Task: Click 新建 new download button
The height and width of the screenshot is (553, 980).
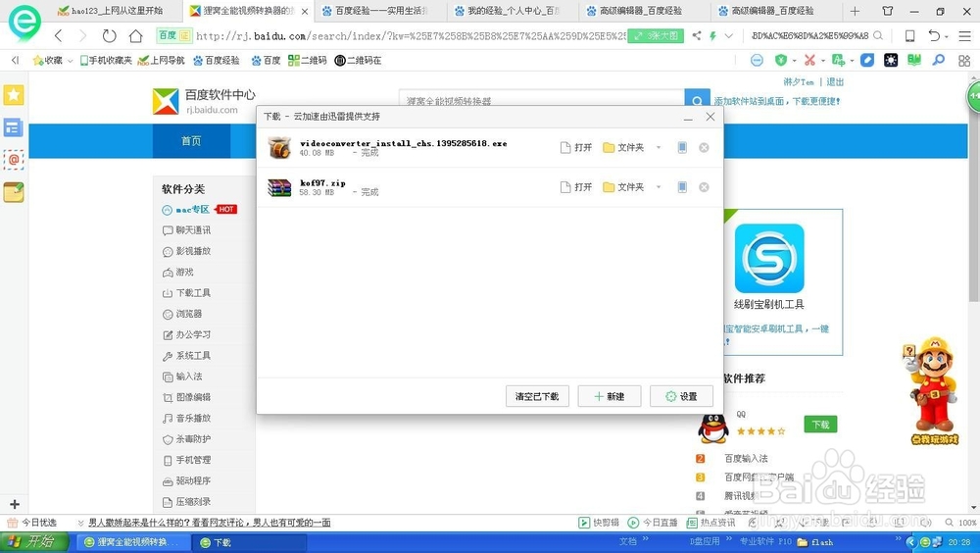Action: click(610, 396)
